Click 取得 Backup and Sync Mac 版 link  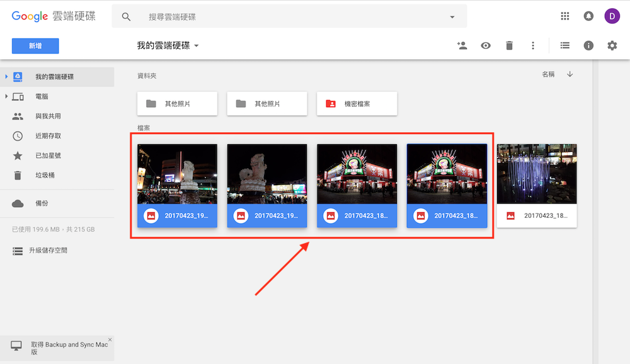point(69,348)
